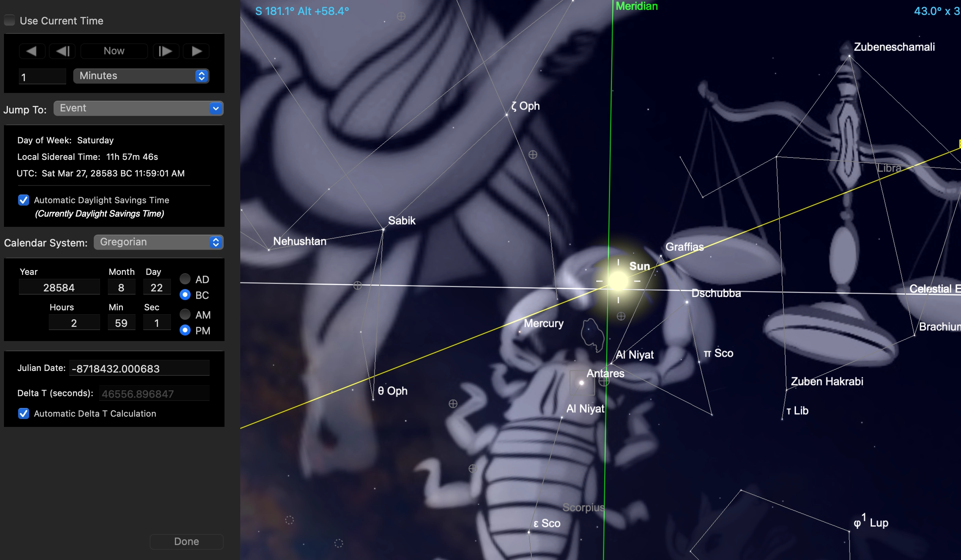Click the Zubeneschamali star in Libra

[849, 56]
